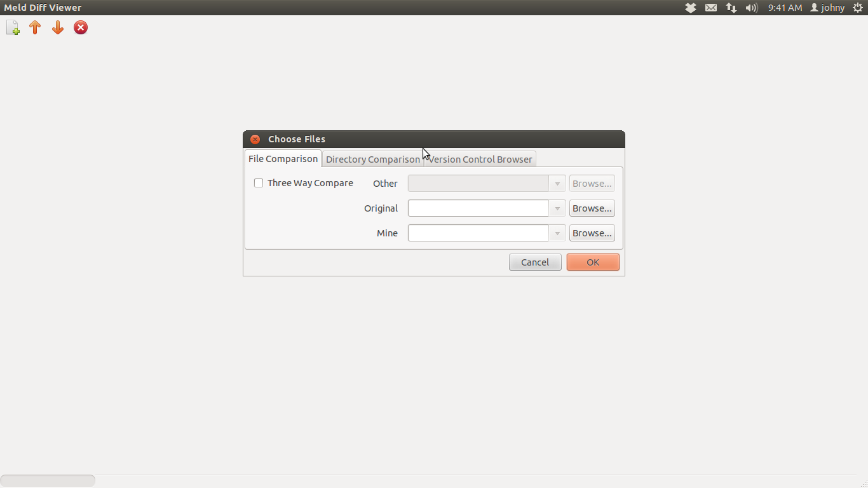Go to previous change with up arrow
Viewport: 868px width, 488px height.
pos(35,28)
